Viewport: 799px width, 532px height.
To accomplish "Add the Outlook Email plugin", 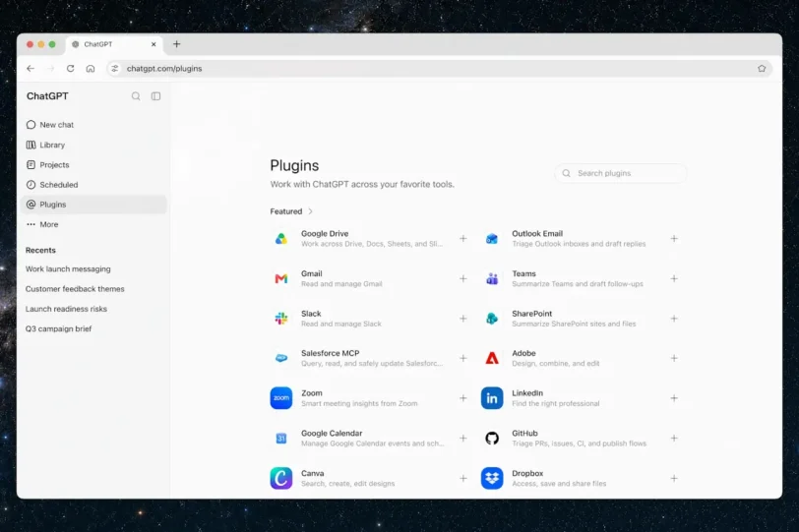I will (674, 238).
